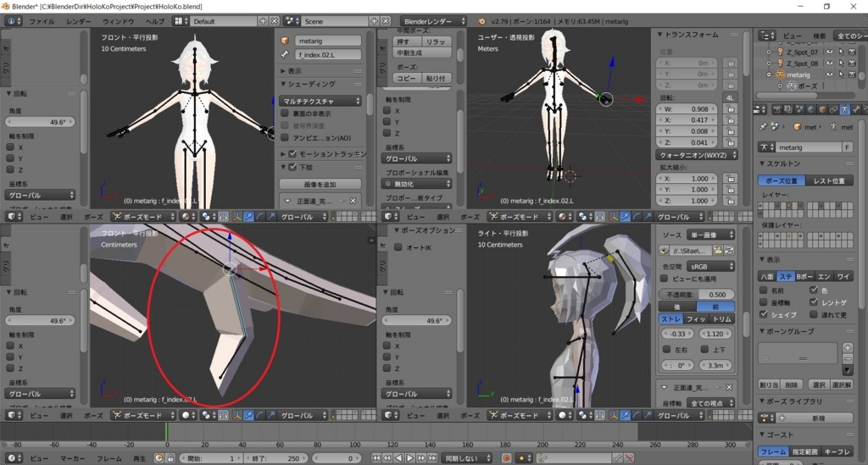Open the 無効化 proportional editing dropdown
The image size is (868, 465).
pos(417,184)
